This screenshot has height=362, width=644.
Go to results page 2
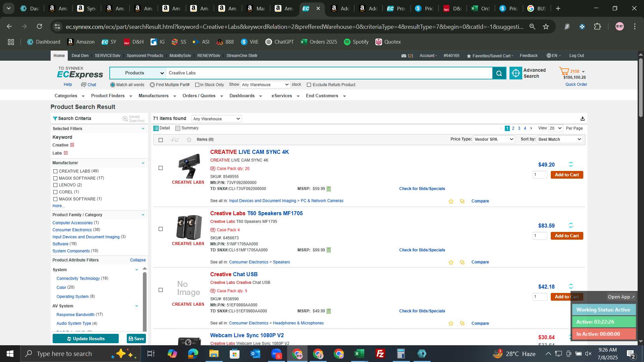[513, 128]
